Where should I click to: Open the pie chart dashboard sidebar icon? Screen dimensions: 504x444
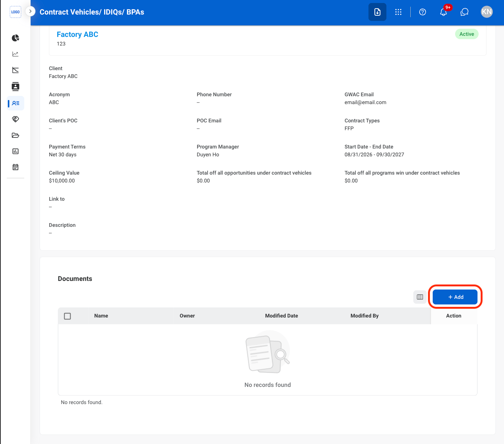tap(15, 38)
